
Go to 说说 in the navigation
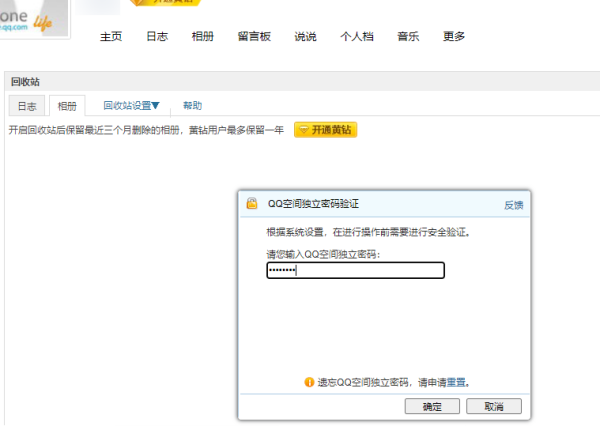pyautogui.click(x=305, y=37)
